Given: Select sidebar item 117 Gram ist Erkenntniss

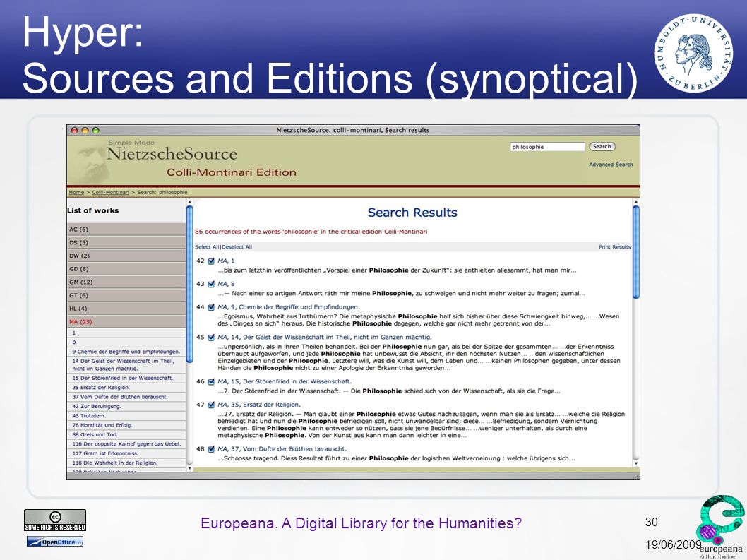Looking at the screenshot, I should 126,453.
